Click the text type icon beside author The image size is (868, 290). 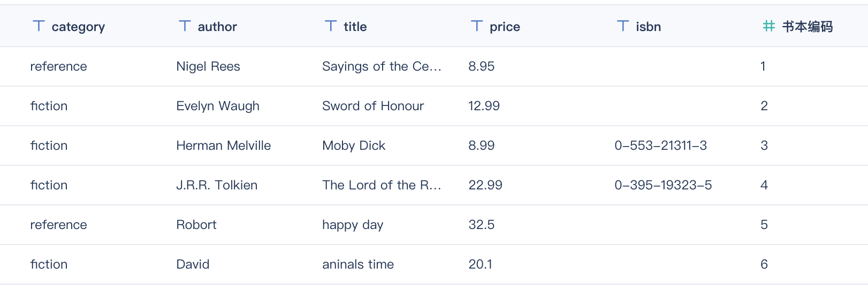(185, 26)
